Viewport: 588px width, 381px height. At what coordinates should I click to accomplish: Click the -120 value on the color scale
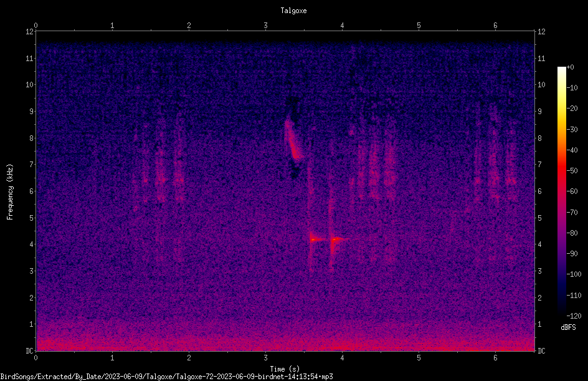tap(574, 316)
